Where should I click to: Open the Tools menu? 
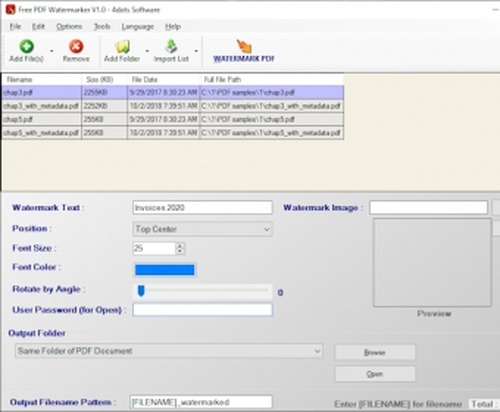pyautogui.click(x=102, y=27)
